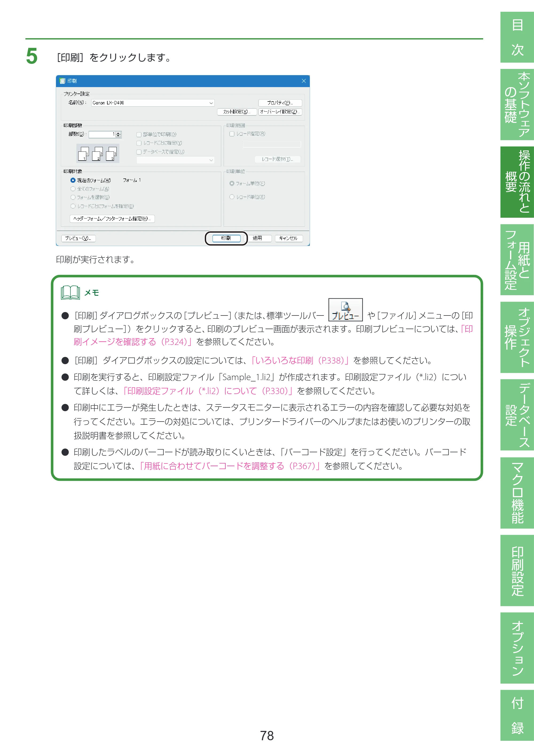
Task: Switch to the 印刷設定 side tab
Action: (517, 570)
